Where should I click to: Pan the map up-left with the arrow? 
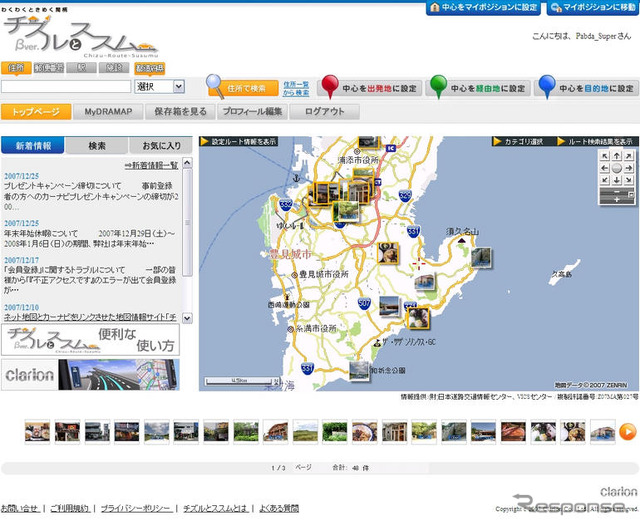[x=604, y=155]
